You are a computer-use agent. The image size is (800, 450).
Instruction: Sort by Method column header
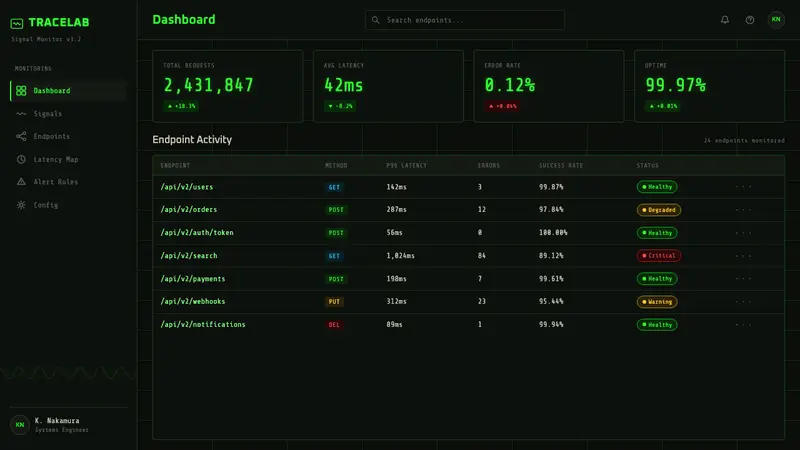click(x=336, y=165)
